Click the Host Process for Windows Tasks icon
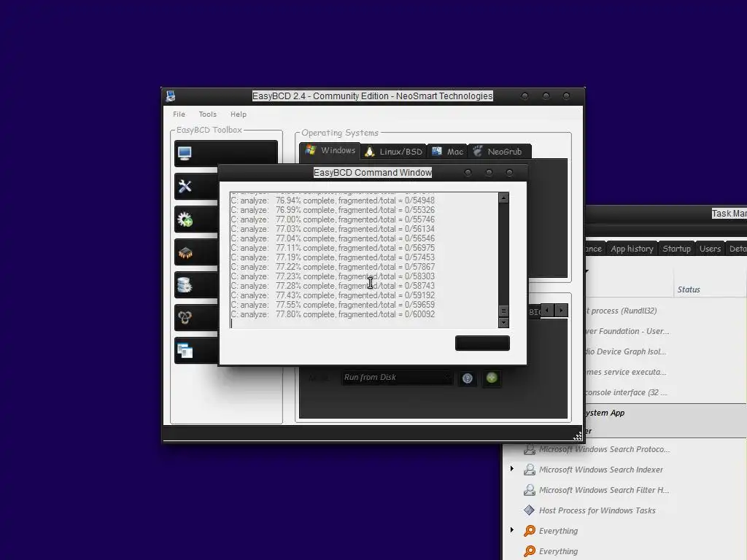The height and width of the screenshot is (560, 747). [x=530, y=510]
